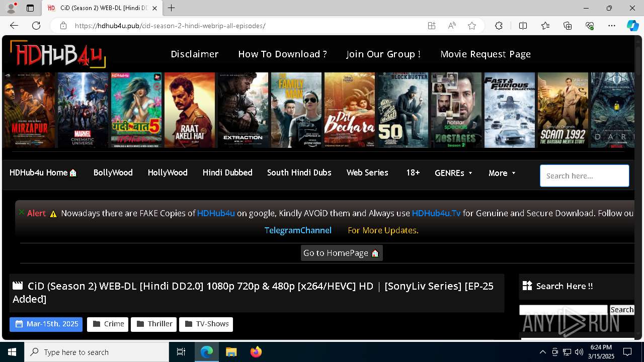This screenshot has width=644, height=362.
Task: Open Browser essentials heart icon
Action: click(x=590, y=26)
